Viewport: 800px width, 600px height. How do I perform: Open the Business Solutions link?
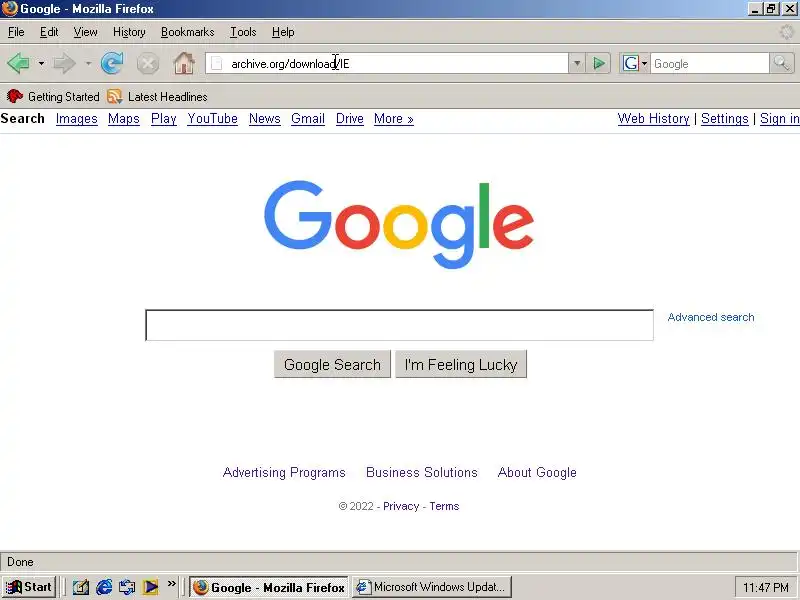coord(422,472)
